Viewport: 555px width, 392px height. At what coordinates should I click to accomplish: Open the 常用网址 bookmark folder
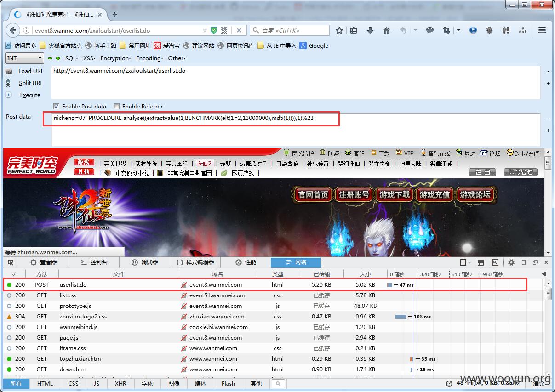pyautogui.click(x=135, y=45)
